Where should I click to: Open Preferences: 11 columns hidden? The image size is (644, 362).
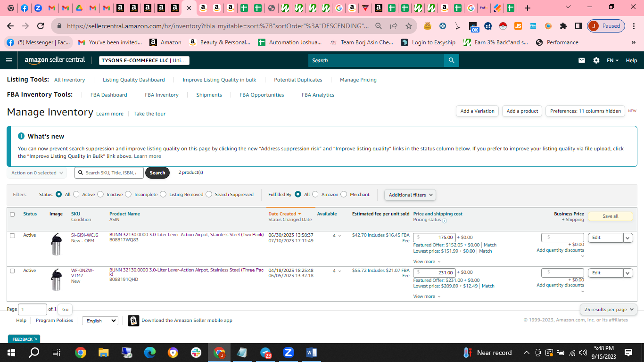[x=586, y=111]
